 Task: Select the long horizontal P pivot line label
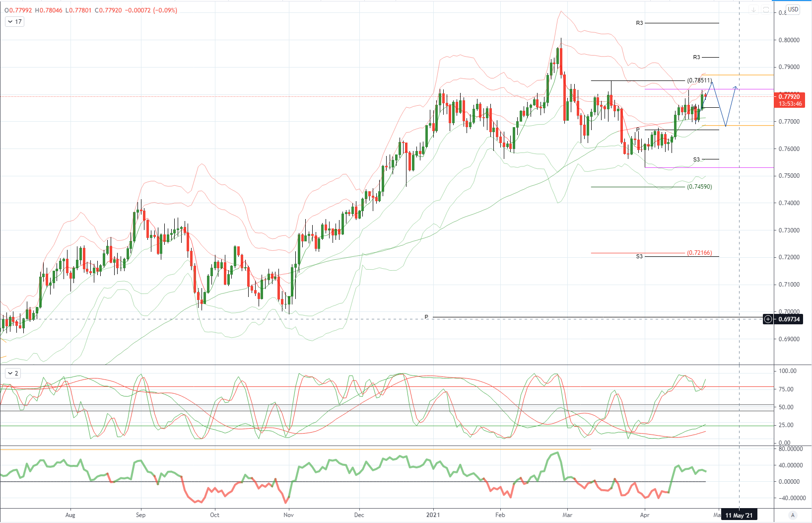(x=426, y=317)
